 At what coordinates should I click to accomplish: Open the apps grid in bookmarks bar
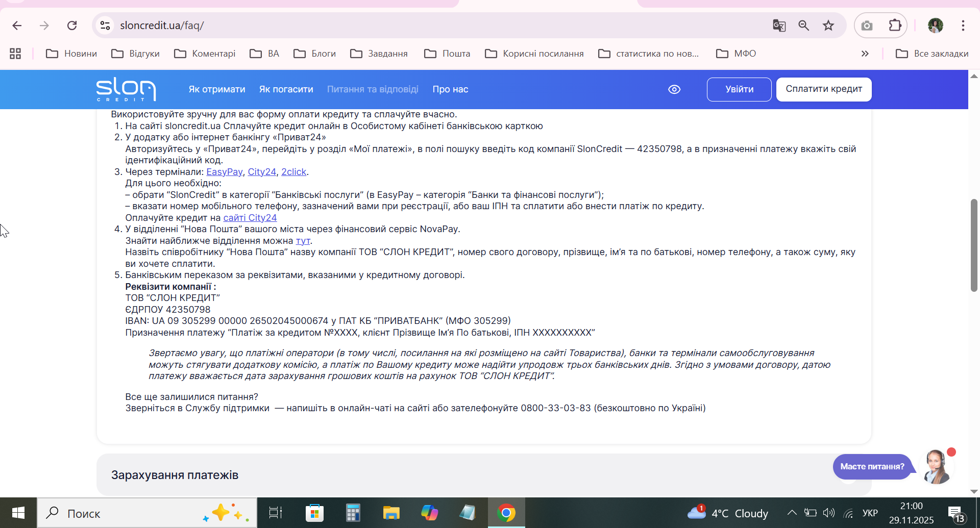click(15, 54)
